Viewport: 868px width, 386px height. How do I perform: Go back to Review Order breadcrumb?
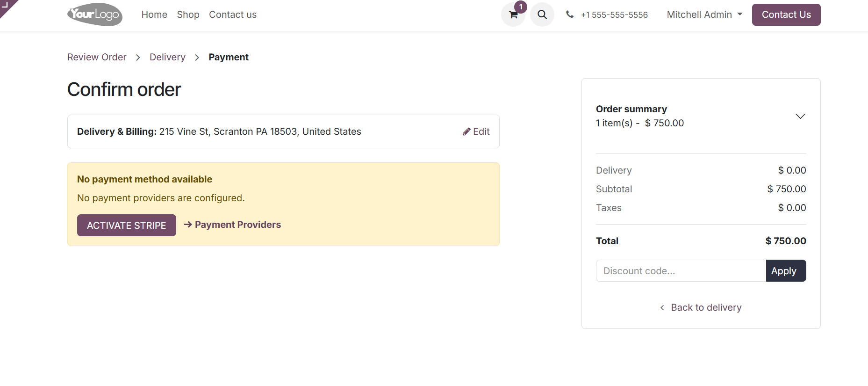pyautogui.click(x=97, y=57)
